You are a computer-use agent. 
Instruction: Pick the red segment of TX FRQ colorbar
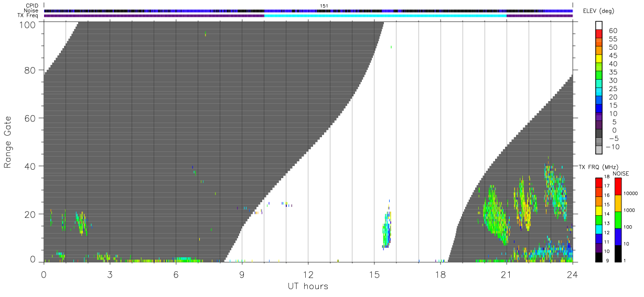599,182
